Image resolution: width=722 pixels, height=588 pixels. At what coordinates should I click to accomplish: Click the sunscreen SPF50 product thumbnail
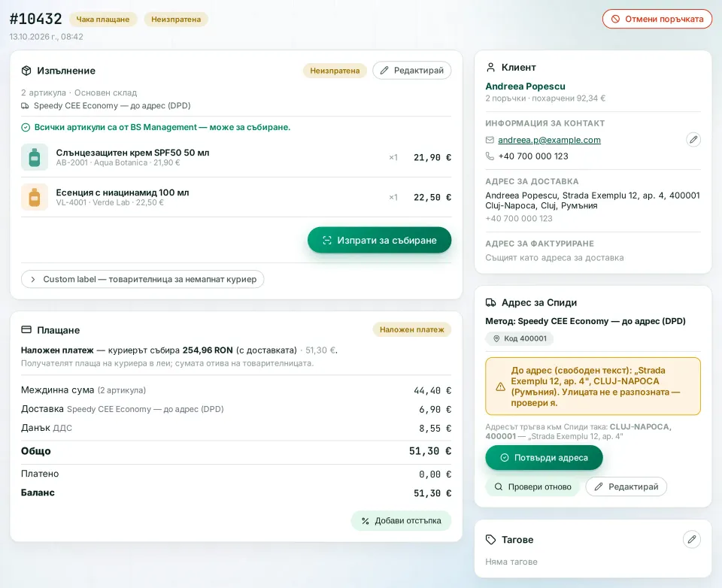tap(35, 157)
